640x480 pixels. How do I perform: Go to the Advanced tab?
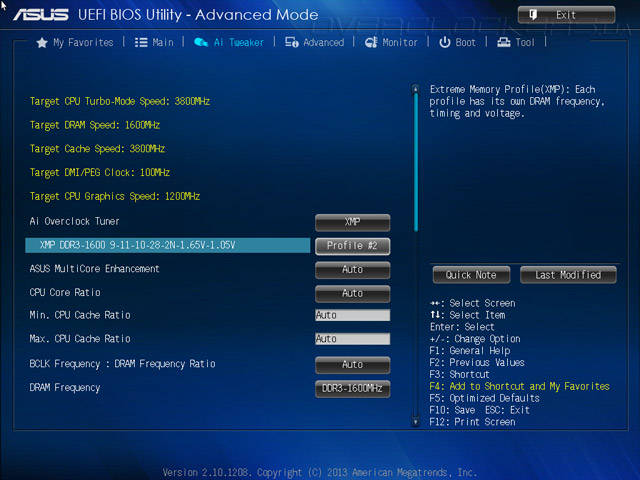(x=314, y=42)
